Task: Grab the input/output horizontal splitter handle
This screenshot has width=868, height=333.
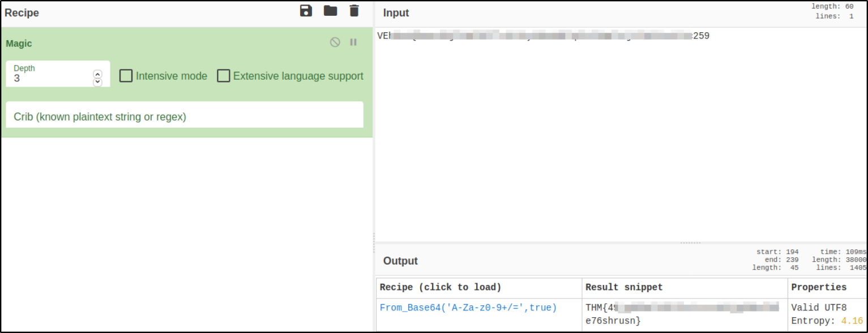Action: click(x=690, y=243)
